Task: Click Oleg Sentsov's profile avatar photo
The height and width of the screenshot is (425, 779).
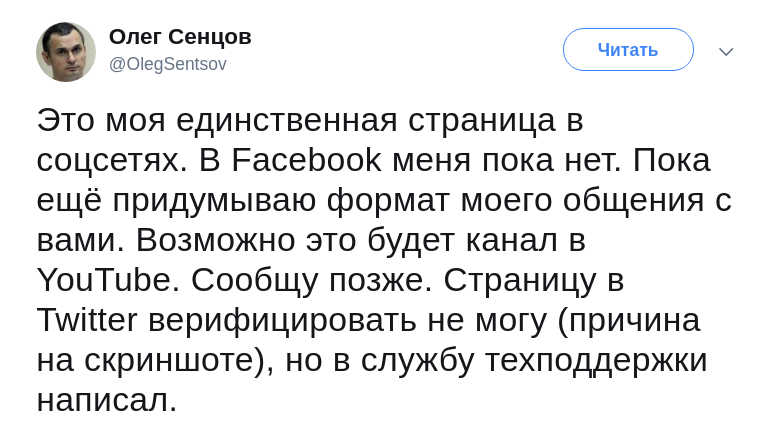Action: [66, 52]
